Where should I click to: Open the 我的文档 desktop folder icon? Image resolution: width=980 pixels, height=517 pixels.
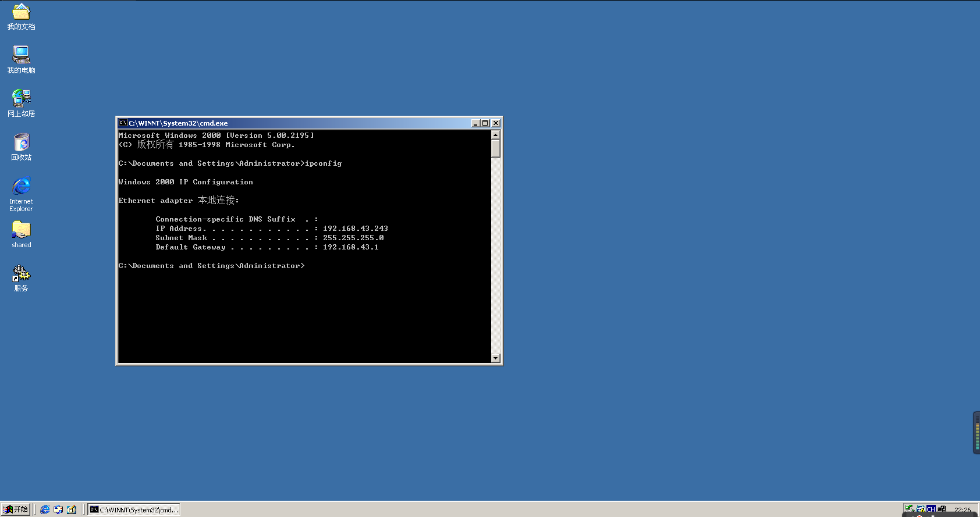click(x=21, y=16)
